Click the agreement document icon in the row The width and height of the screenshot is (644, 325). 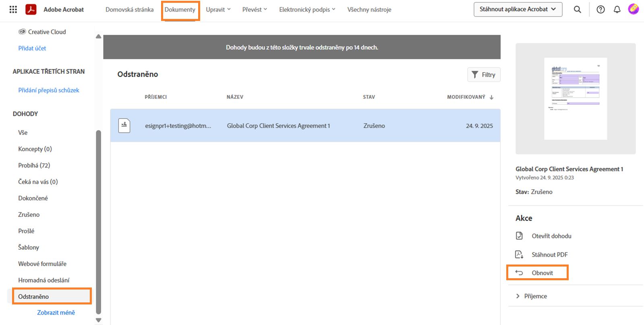pyautogui.click(x=124, y=125)
